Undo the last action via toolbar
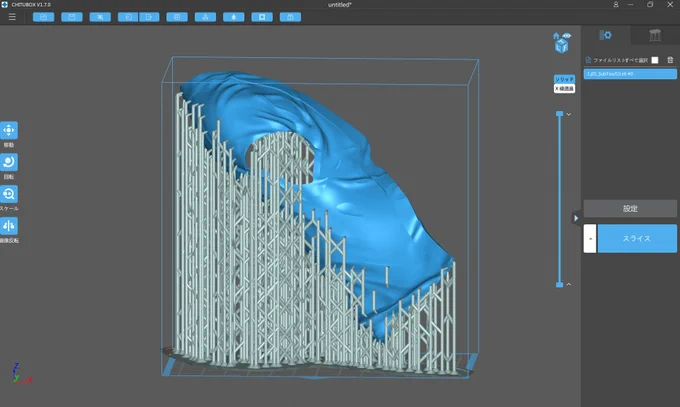The image size is (680, 407). tap(128, 17)
